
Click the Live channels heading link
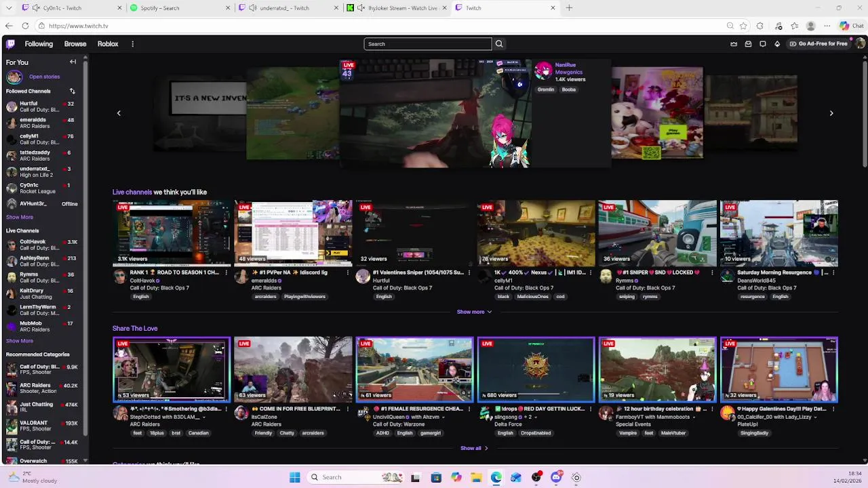132,192
